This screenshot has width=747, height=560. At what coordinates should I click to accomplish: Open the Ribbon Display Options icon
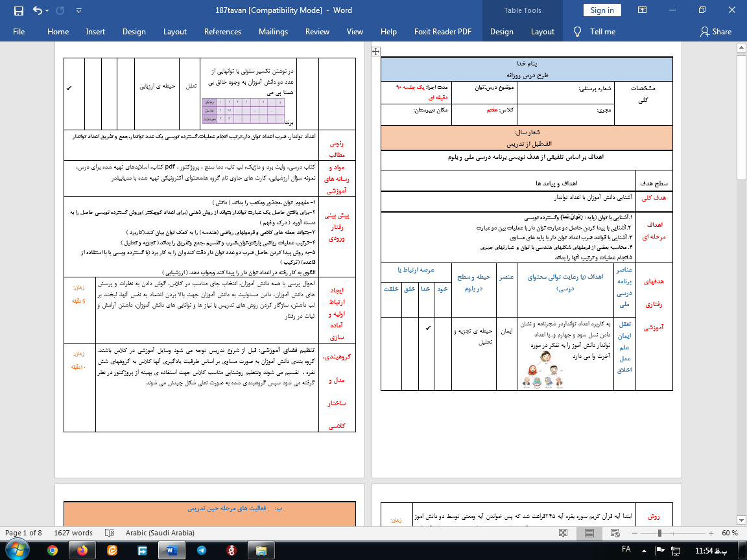click(642, 10)
